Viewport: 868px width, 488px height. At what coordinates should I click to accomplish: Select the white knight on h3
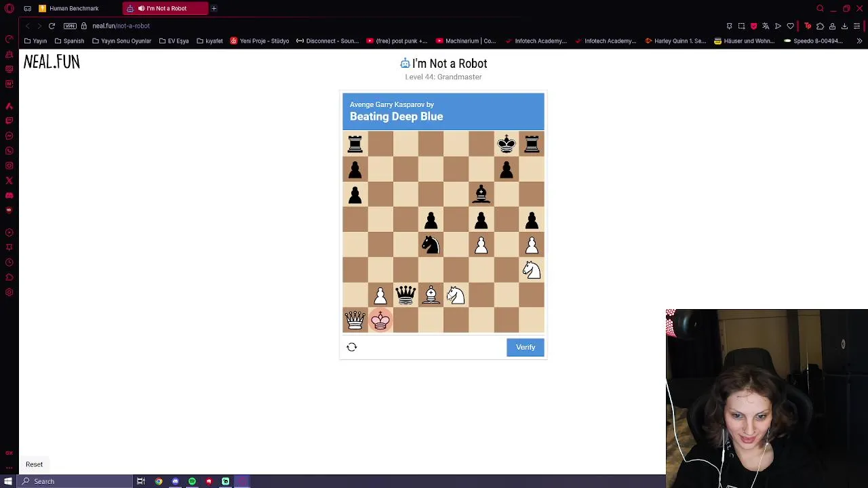[x=532, y=270]
